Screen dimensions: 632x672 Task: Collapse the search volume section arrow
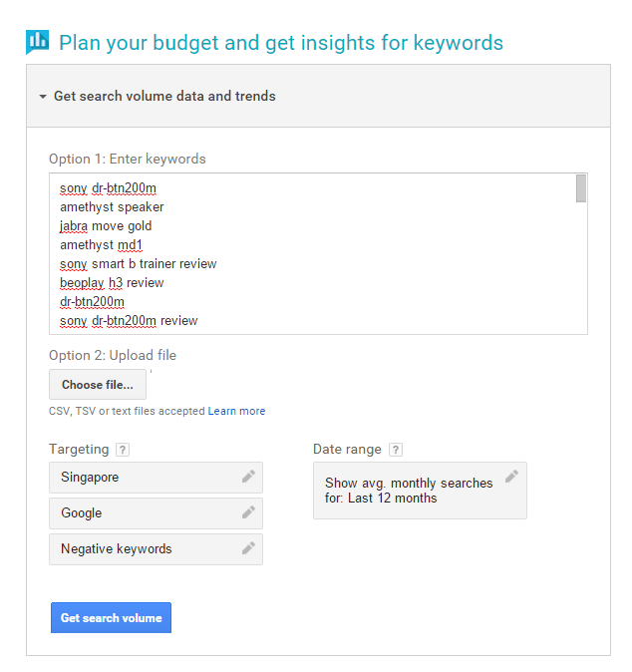tap(43, 97)
